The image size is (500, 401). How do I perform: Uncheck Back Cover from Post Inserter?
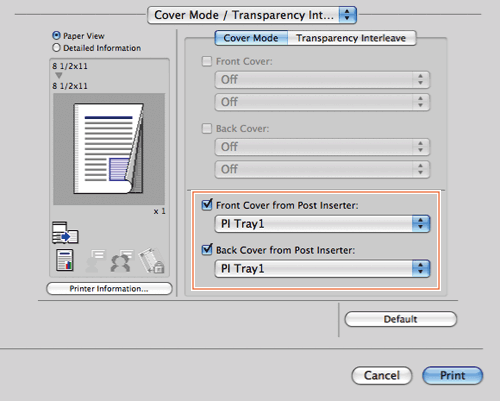207,249
